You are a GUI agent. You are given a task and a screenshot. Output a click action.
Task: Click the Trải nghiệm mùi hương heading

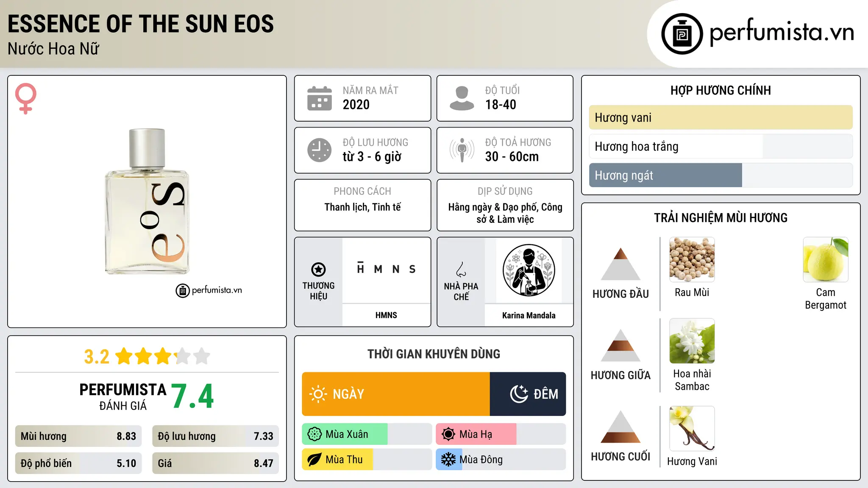(x=721, y=218)
